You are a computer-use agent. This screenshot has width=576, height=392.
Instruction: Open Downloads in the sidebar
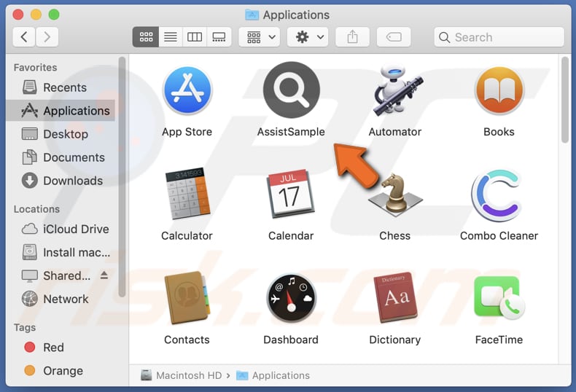[61, 181]
